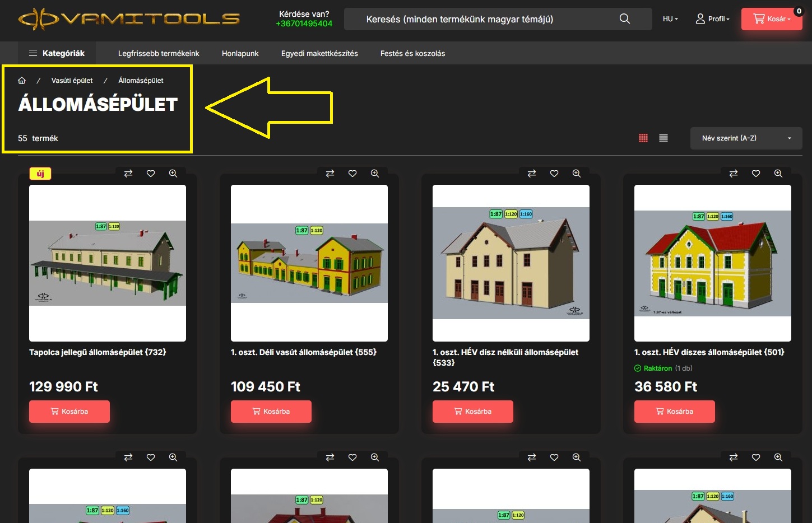Screen dimensions: 812x523
Task: Compare Tapolca jellegű állomásépület product
Action: point(128,174)
